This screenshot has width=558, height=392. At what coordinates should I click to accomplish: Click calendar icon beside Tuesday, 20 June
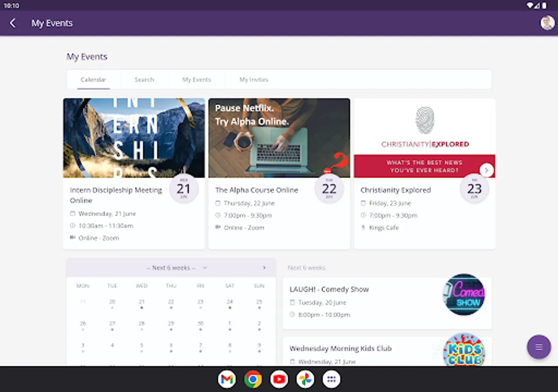pyautogui.click(x=292, y=302)
